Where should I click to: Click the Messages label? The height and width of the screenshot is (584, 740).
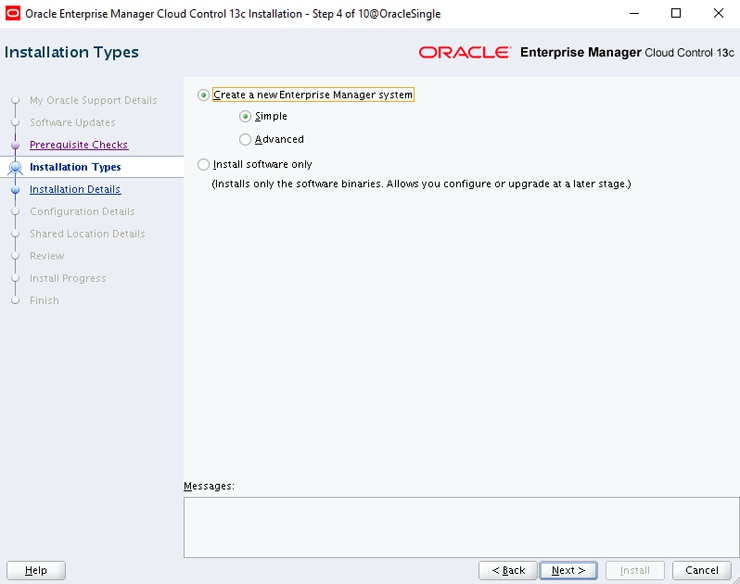pos(209,486)
